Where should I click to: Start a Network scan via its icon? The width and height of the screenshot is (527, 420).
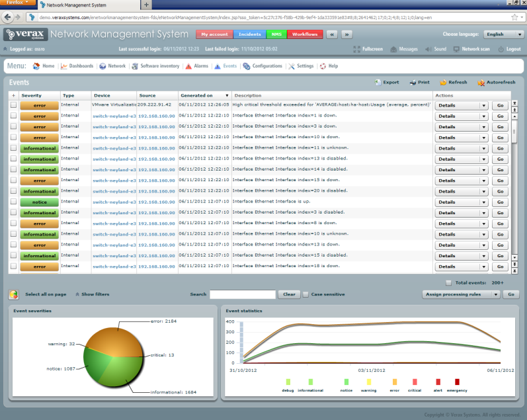click(x=456, y=49)
